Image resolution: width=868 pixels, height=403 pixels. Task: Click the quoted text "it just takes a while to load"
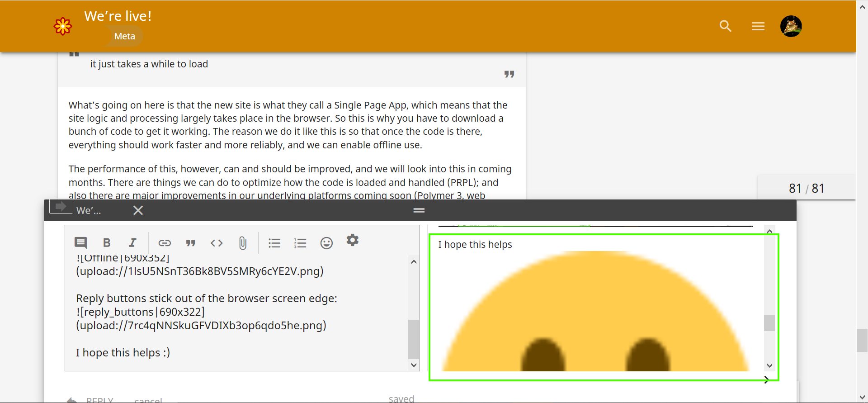(149, 64)
